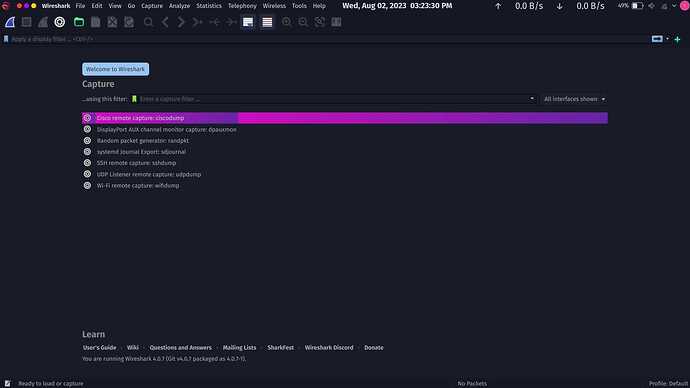Toggle packet colorization in the toolbar
690x388 pixels.
267,22
